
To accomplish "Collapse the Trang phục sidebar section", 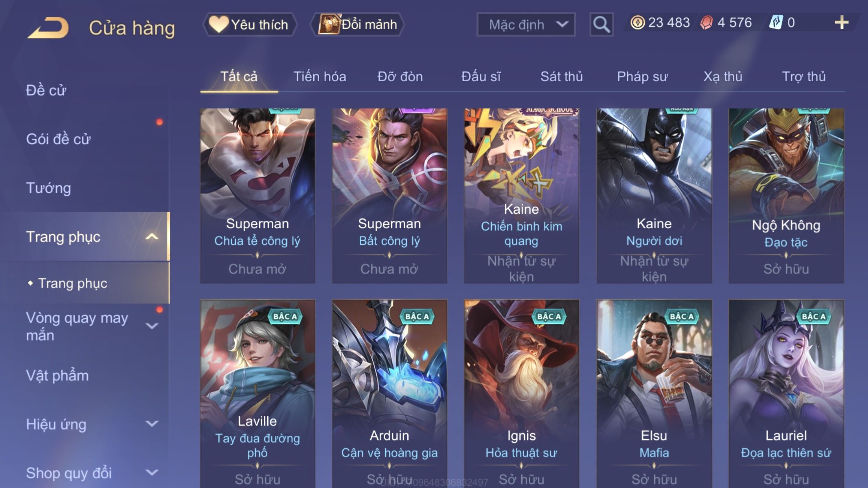I will (x=152, y=237).
